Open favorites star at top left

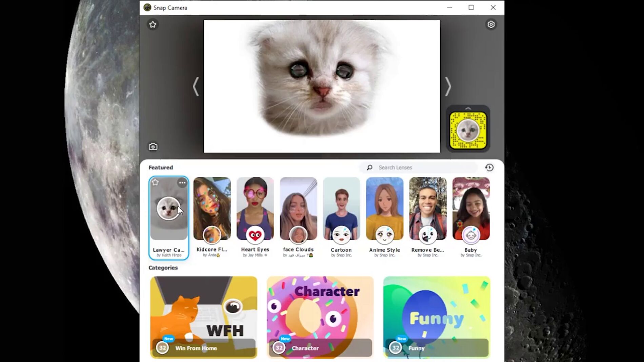(153, 24)
